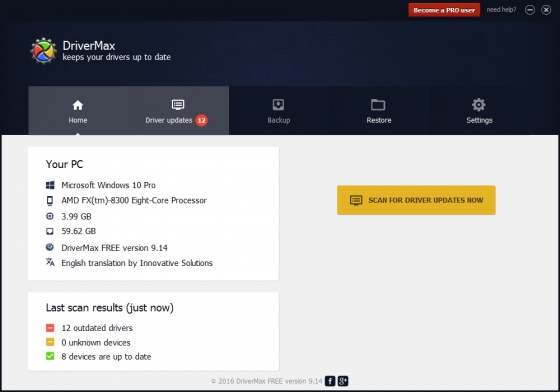Click the globe icon beside DriverMax FREE version
This screenshot has height=392, width=560.
[x=50, y=247]
